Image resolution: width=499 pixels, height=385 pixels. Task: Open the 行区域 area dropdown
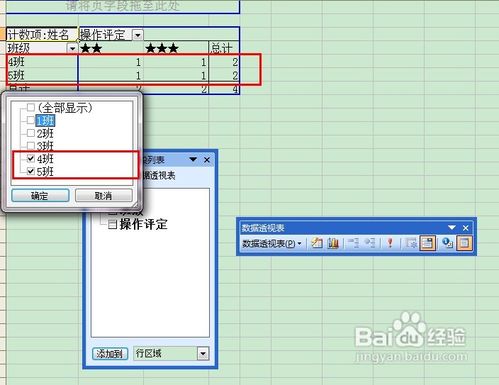(203, 354)
